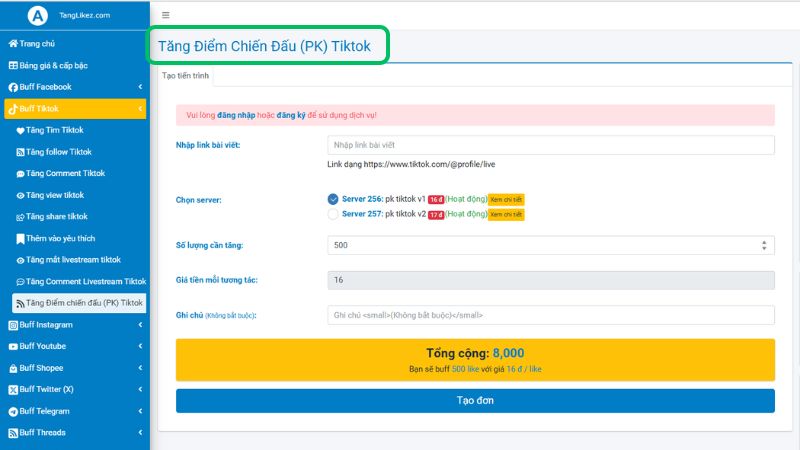
Task: Click the Instagram icon in sidebar
Action: point(13,325)
